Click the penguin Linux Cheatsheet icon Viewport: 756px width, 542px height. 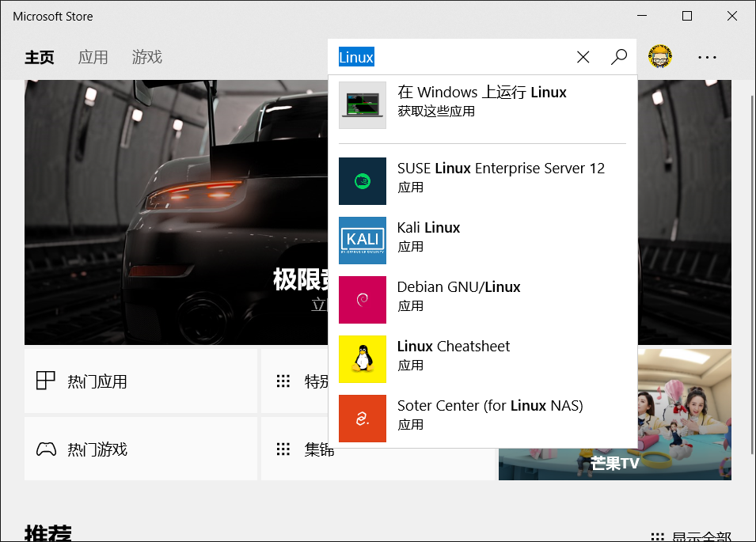click(x=363, y=359)
